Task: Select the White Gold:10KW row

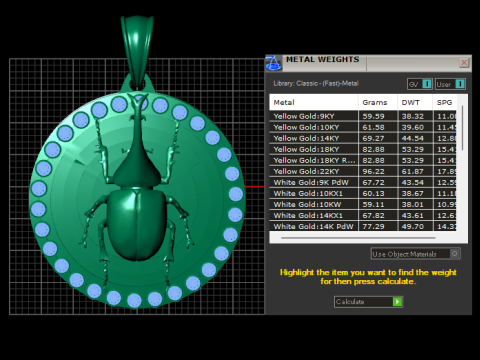Action: 363,204
